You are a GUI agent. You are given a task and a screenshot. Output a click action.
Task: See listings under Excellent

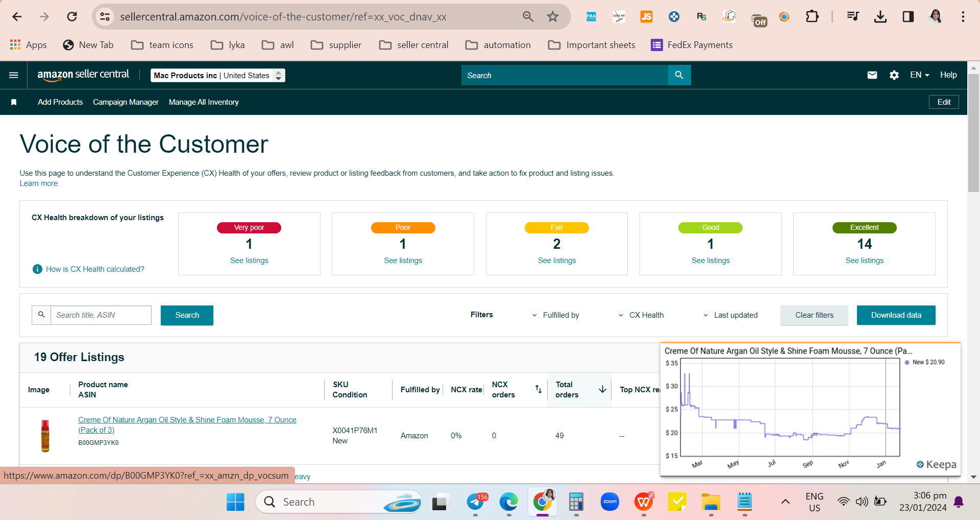point(864,261)
